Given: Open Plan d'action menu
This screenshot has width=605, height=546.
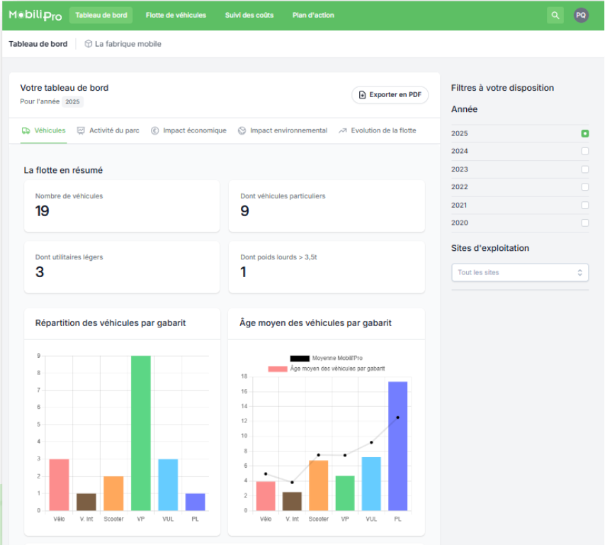Looking at the screenshot, I should 313,15.
